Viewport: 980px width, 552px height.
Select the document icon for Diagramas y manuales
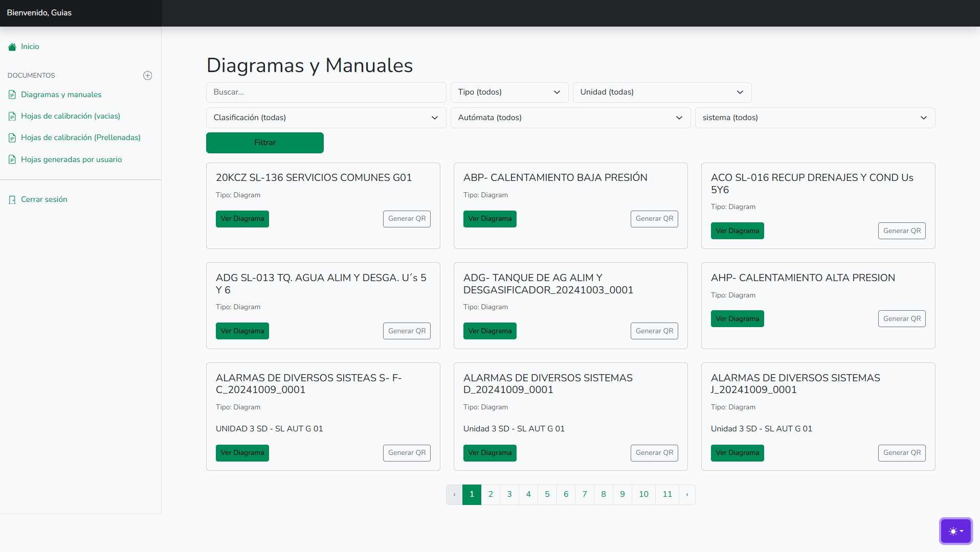coord(12,95)
